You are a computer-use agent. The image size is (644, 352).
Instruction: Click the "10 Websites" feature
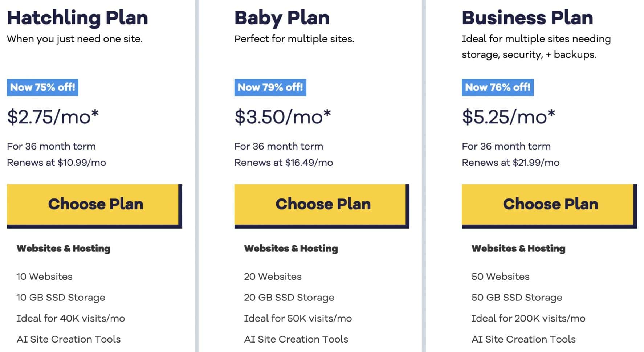coord(44,277)
